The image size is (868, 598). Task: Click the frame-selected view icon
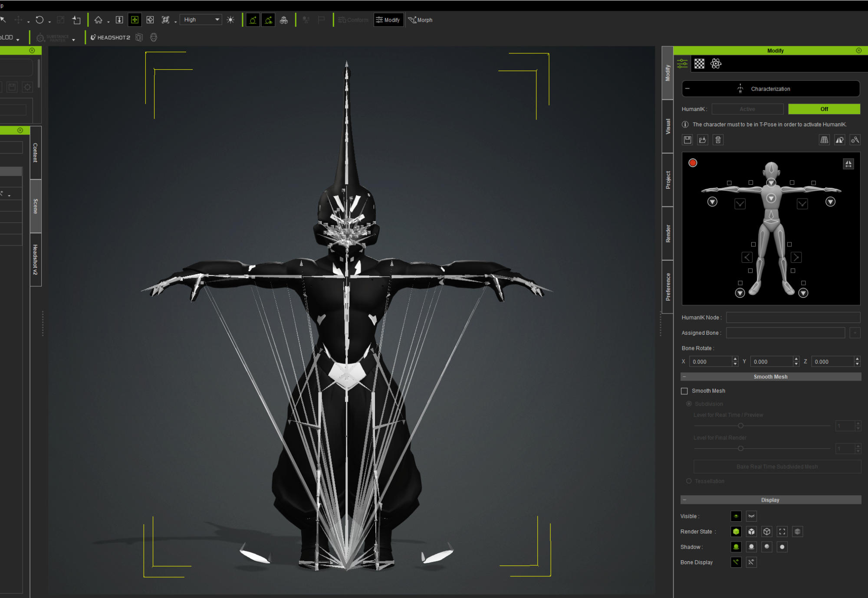pos(165,20)
